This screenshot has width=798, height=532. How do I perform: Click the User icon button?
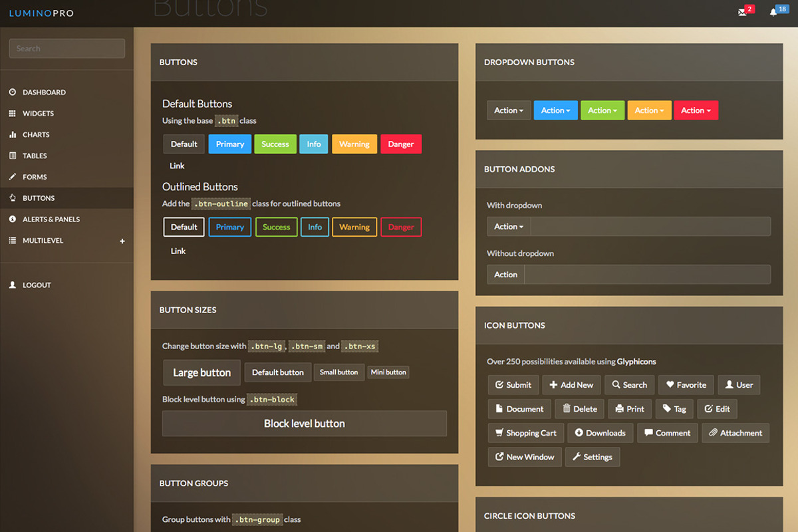(739, 385)
